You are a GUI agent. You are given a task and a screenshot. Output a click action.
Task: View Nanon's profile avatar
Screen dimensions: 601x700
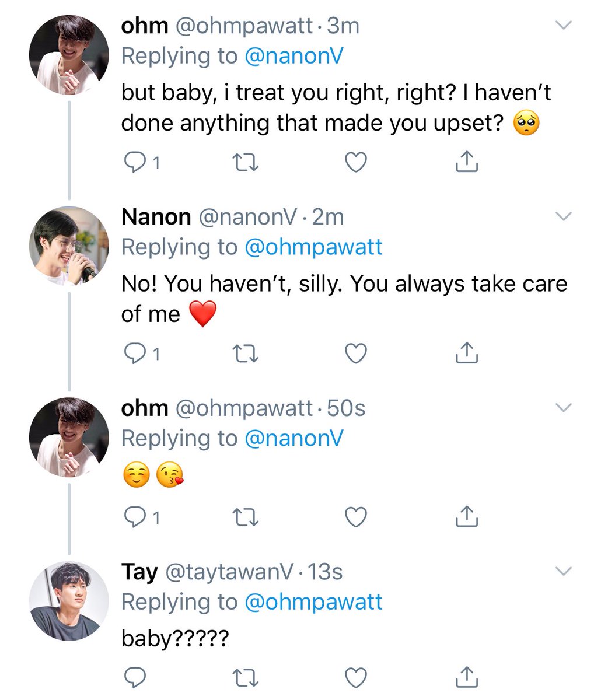click(69, 246)
